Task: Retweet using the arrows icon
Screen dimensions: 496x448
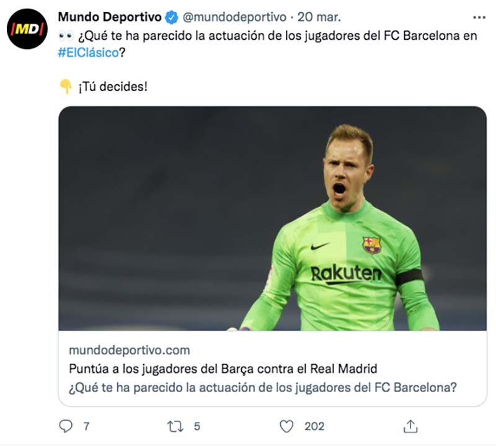Action: 176,426
